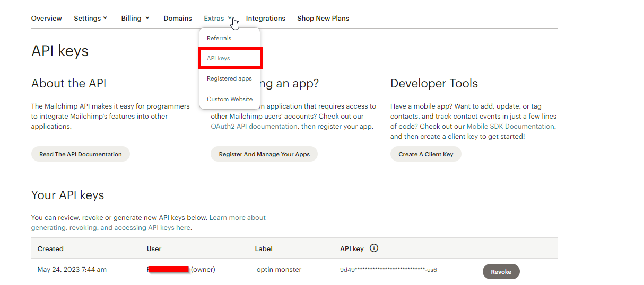
Task: Click the masked API key ending in us6
Action: coord(388,270)
